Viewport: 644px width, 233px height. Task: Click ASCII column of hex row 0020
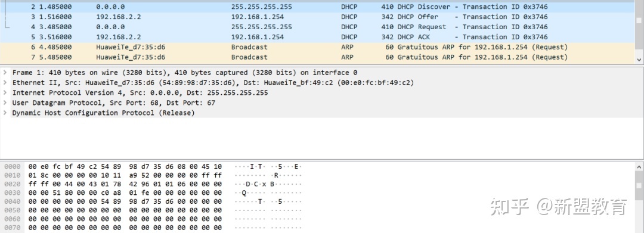click(268, 184)
